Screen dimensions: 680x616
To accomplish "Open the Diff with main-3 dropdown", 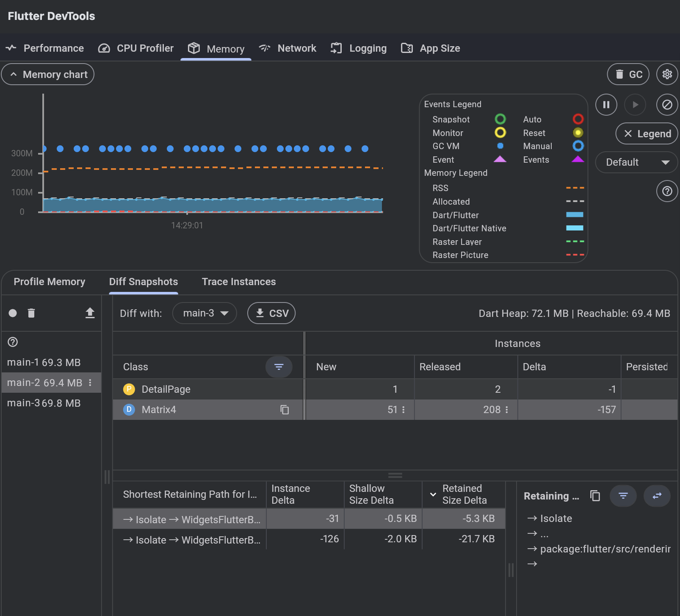I will click(205, 313).
